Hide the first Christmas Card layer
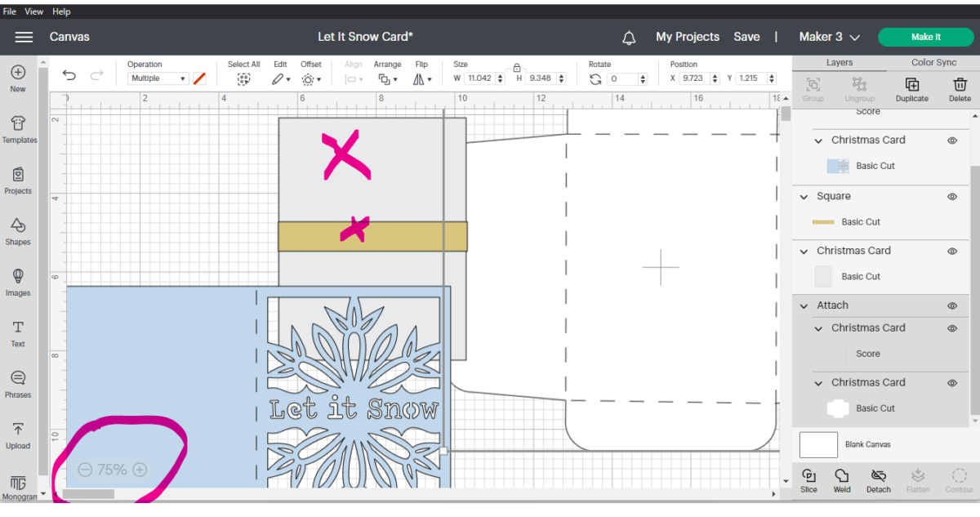 pos(952,140)
